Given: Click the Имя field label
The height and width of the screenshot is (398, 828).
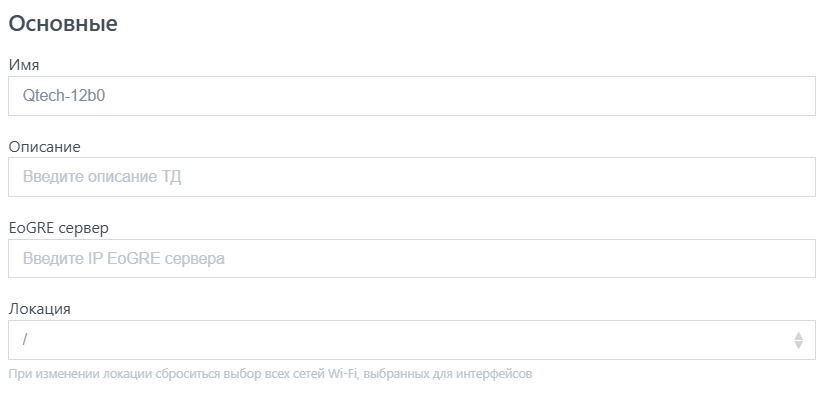Looking at the screenshot, I should pos(24,65).
